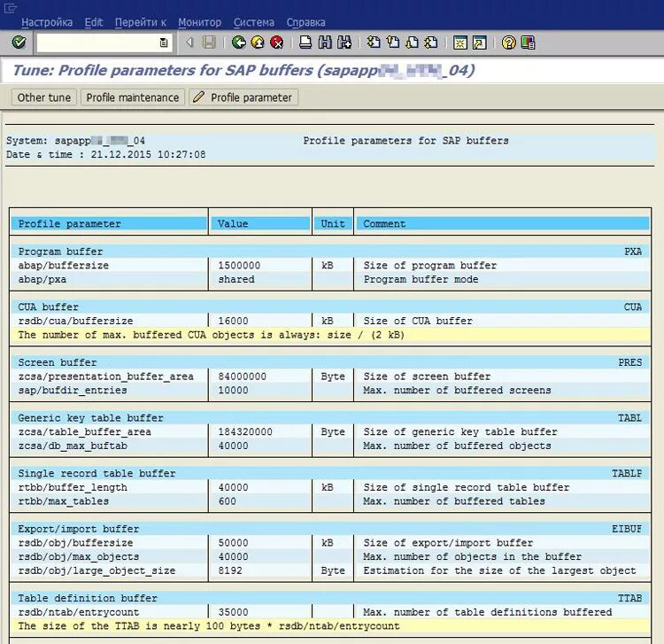Click the Find Next binoculars-plus icon
Viewport: 664px width, 644px height.
tap(344, 43)
